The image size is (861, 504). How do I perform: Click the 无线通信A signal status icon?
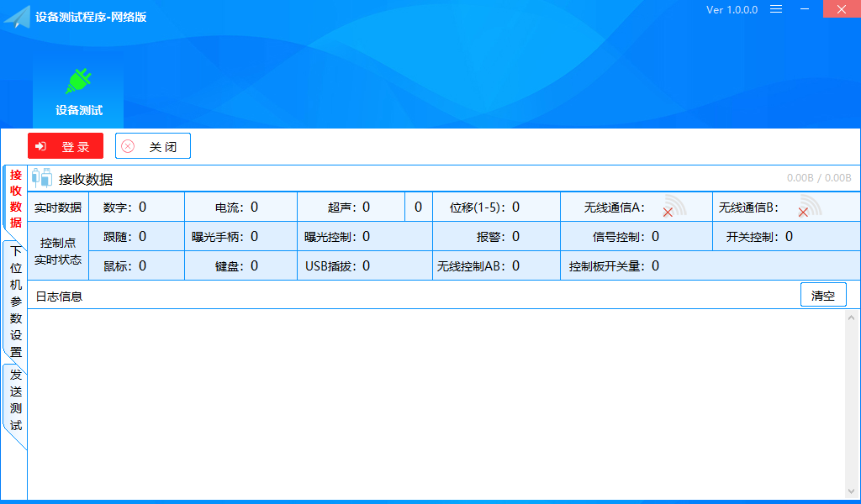[674, 206]
